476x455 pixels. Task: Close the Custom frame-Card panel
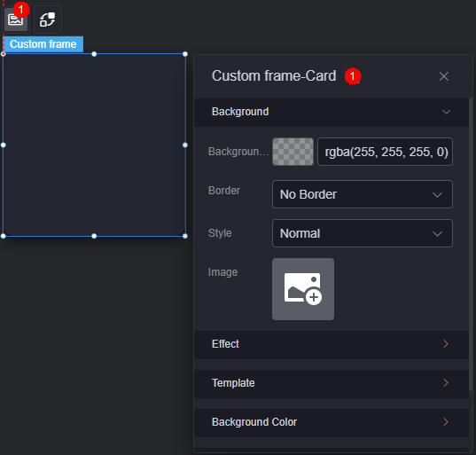pos(444,76)
